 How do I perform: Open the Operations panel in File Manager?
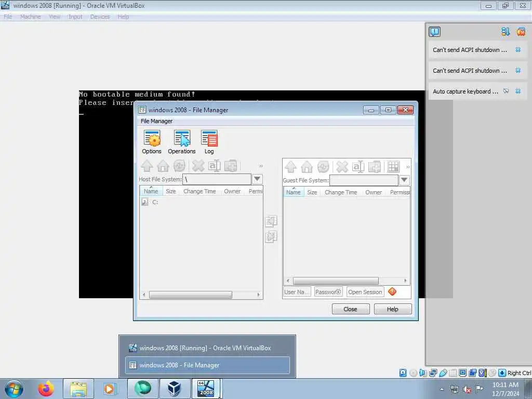tap(181, 142)
